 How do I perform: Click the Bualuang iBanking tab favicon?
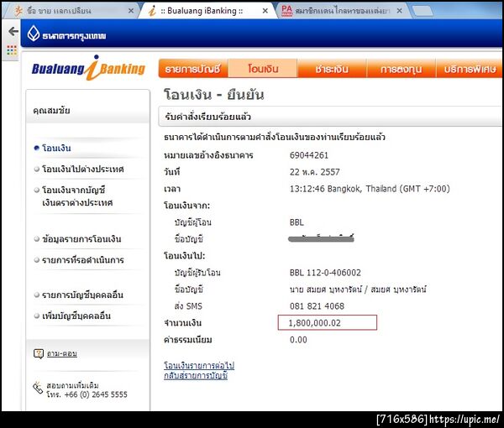click(152, 11)
